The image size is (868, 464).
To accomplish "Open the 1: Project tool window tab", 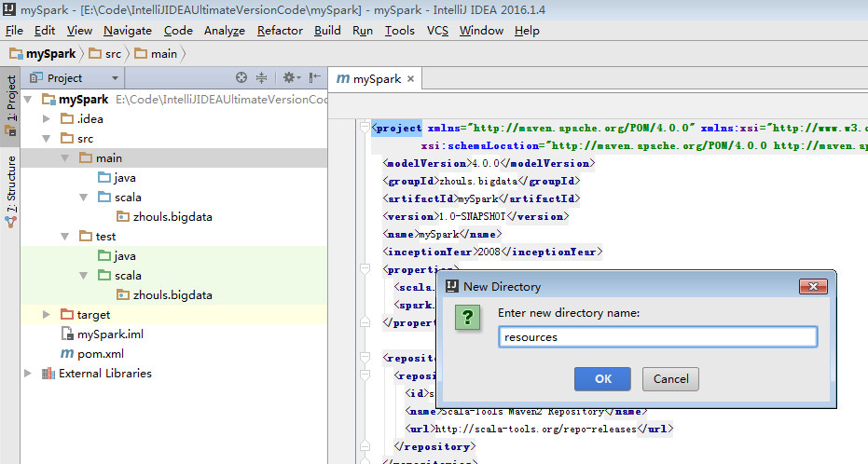I will pos(10,106).
